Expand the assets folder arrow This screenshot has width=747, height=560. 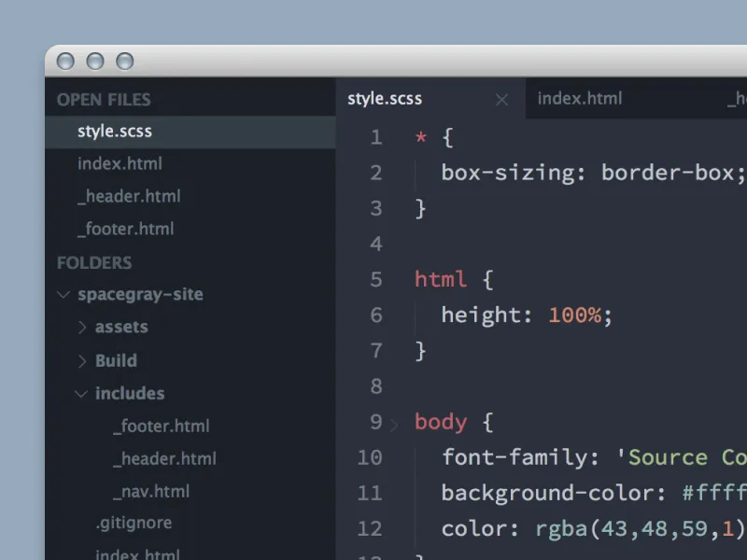point(82,328)
